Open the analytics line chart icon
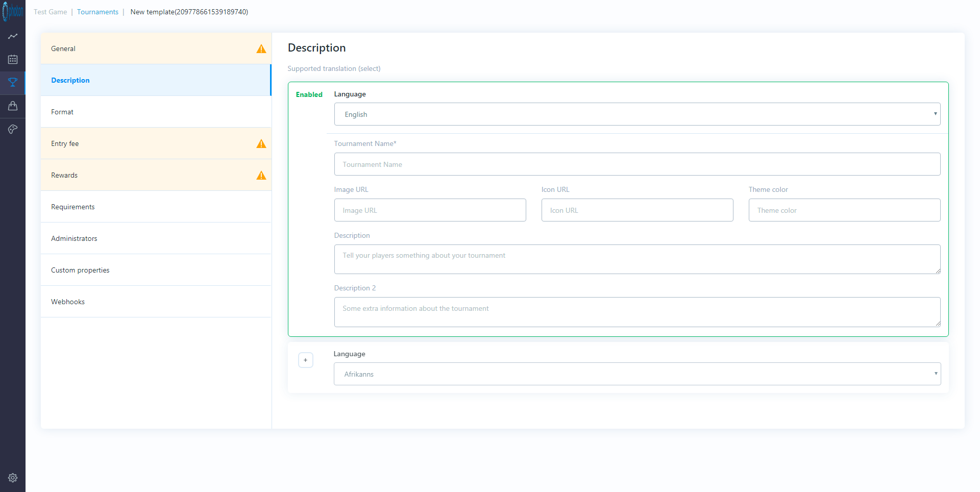This screenshot has height=492, width=980. pyautogui.click(x=13, y=36)
